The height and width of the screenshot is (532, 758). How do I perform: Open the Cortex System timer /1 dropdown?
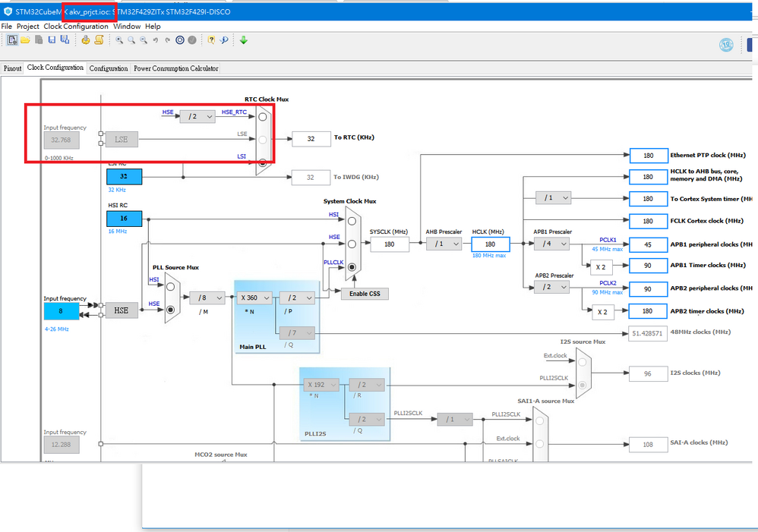tap(553, 197)
